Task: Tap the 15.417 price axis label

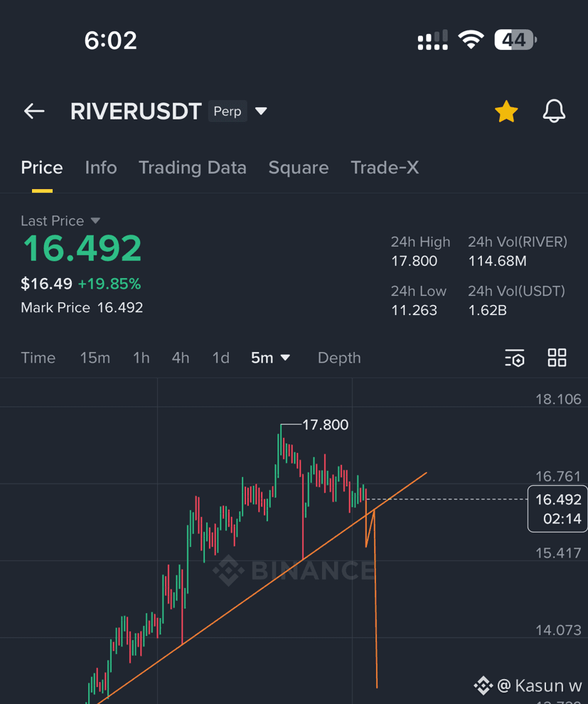Action: (x=558, y=553)
